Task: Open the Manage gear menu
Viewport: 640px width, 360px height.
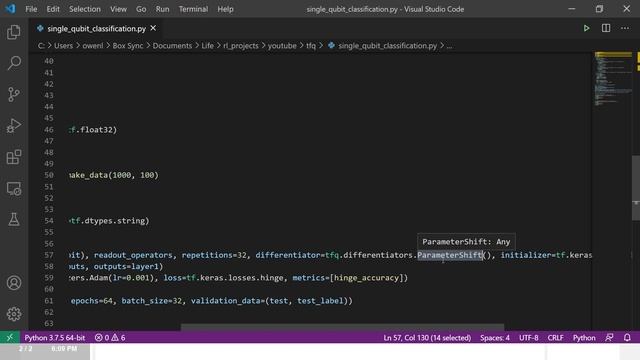Action: 14,313
